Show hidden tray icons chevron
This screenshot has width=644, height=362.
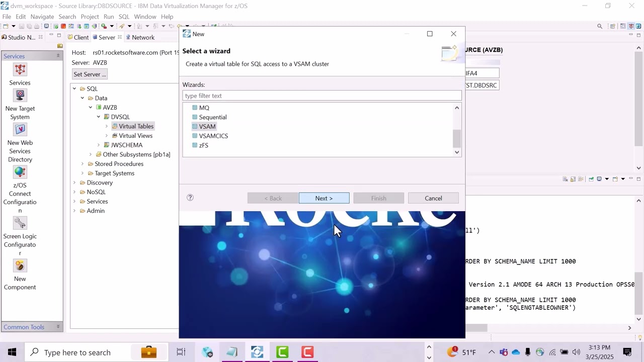pyautogui.click(x=492, y=352)
